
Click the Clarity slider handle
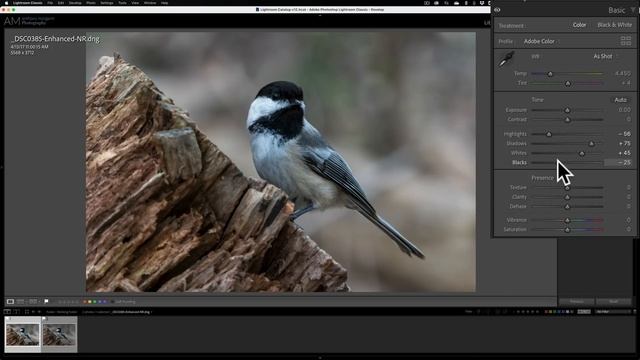(x=567, y=197)
